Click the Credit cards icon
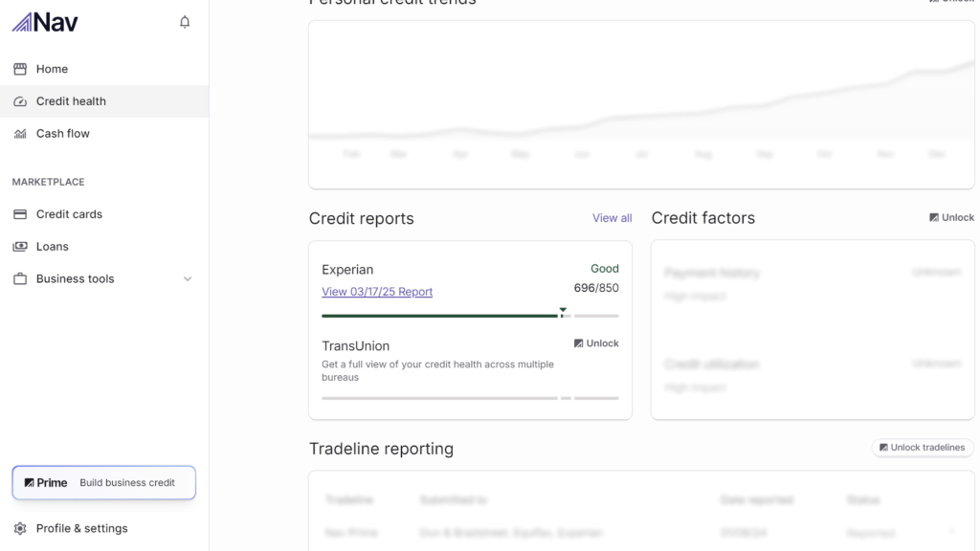The image size is (980, 551). tap(20, 214)
